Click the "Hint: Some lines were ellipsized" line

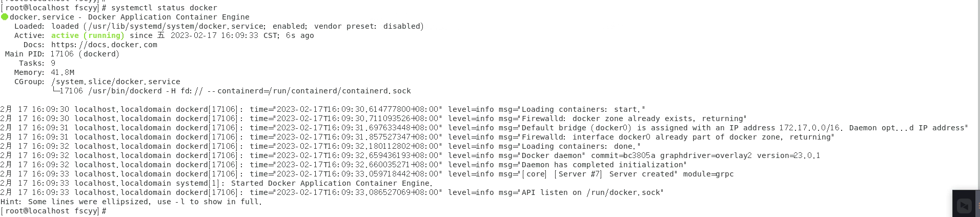click(131, 202)
